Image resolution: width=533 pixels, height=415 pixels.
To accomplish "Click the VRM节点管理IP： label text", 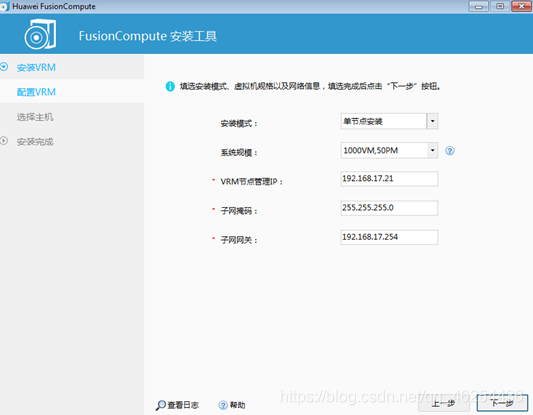I will pyautogui.click(x=252, y=182).
